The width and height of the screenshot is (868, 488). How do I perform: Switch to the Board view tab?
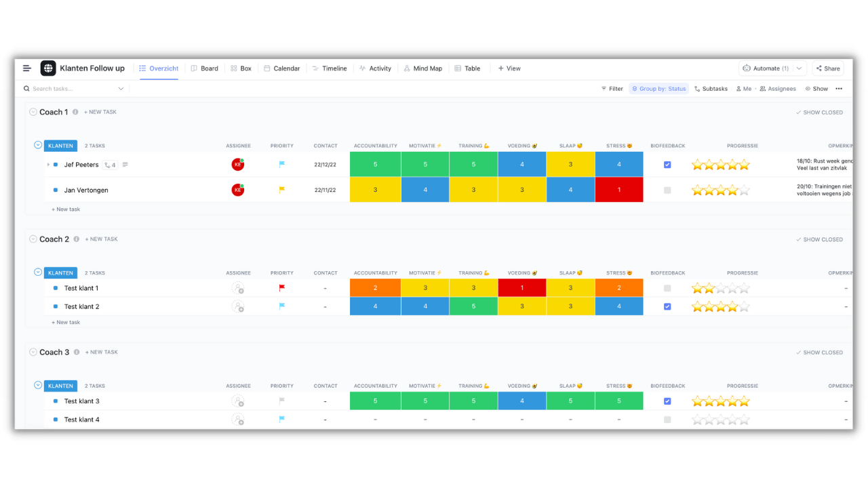tap(204, 68)
